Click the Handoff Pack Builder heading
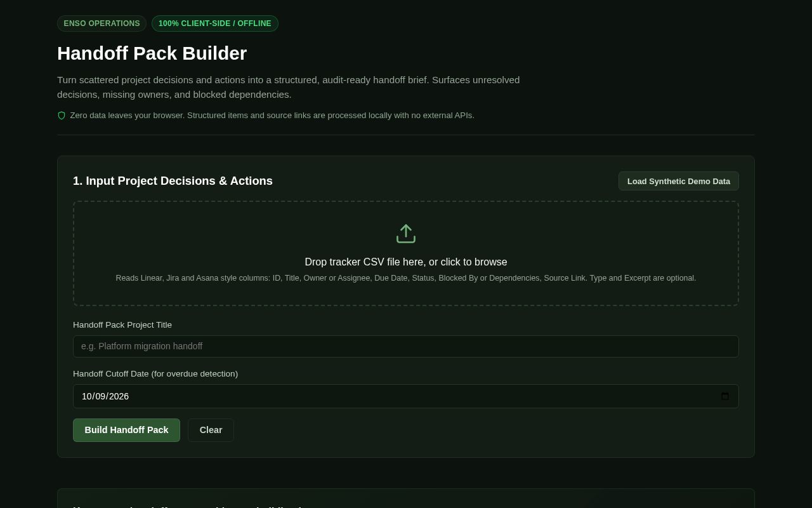The width and height of the screenshot is (812, 508). coord(152,53)
